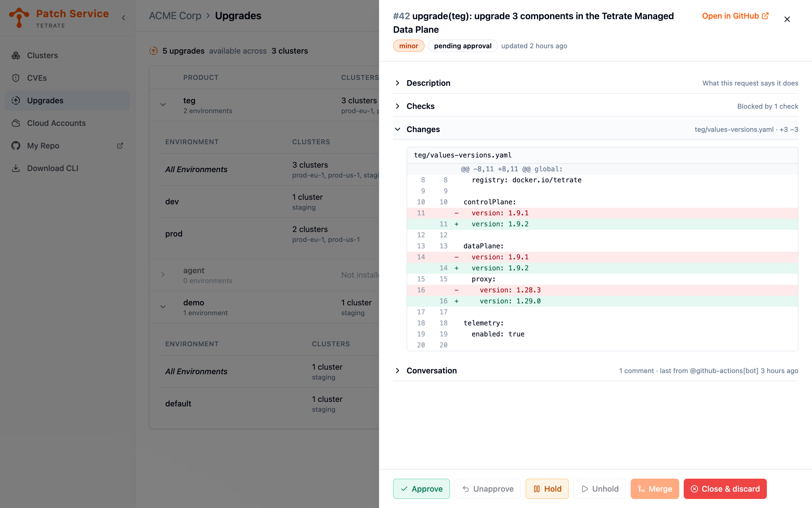Image resolution: width=812 pixels, height=508 pixels.
Task: Click the My Repo GitHub icon
Action: (16, 145)
